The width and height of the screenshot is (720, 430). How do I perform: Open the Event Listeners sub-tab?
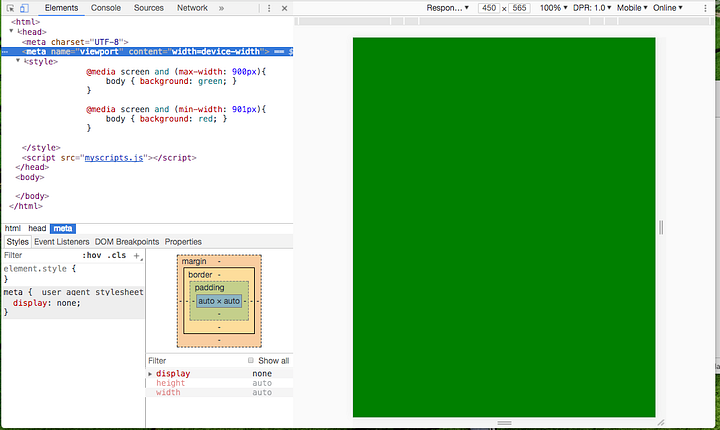pyautogui.click(x=62, y=242)
